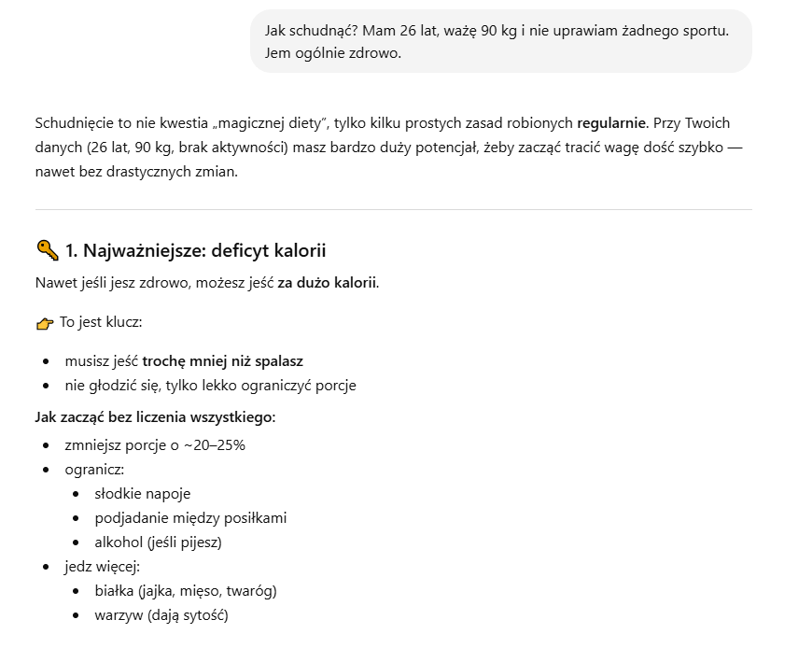
Task: Click the text "To jest klucz:"
Action: 101,322
